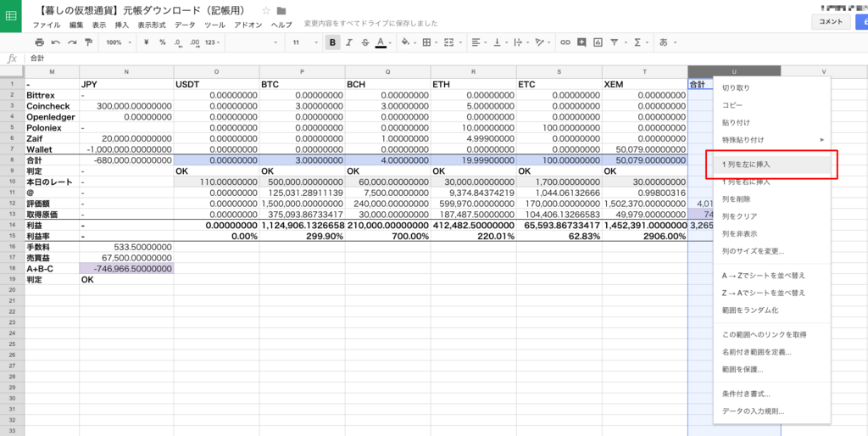Open the font family dropdown

[254, 42]
